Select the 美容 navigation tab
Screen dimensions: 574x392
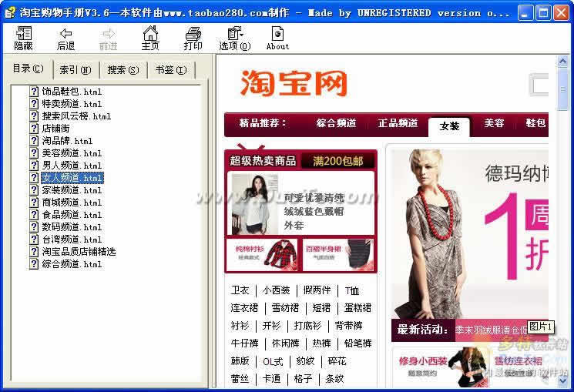pyautogui.click(x=494, y=123)
